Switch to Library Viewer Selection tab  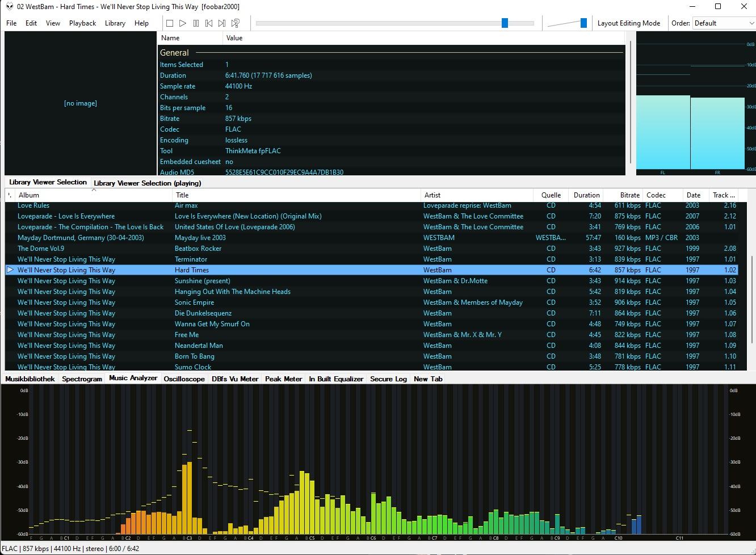pyautogui.click(x=48, y=182)
